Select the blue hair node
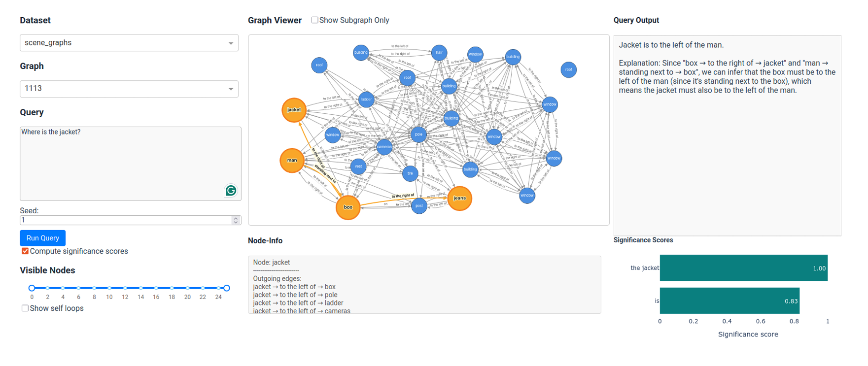Viewport: 868px width, 366px height. (x=439, y=52)
